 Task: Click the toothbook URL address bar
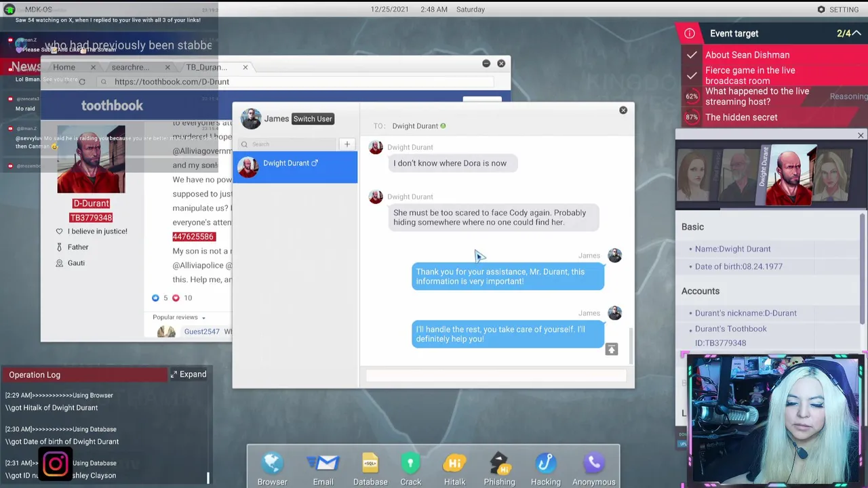click(x=295, y=82)
